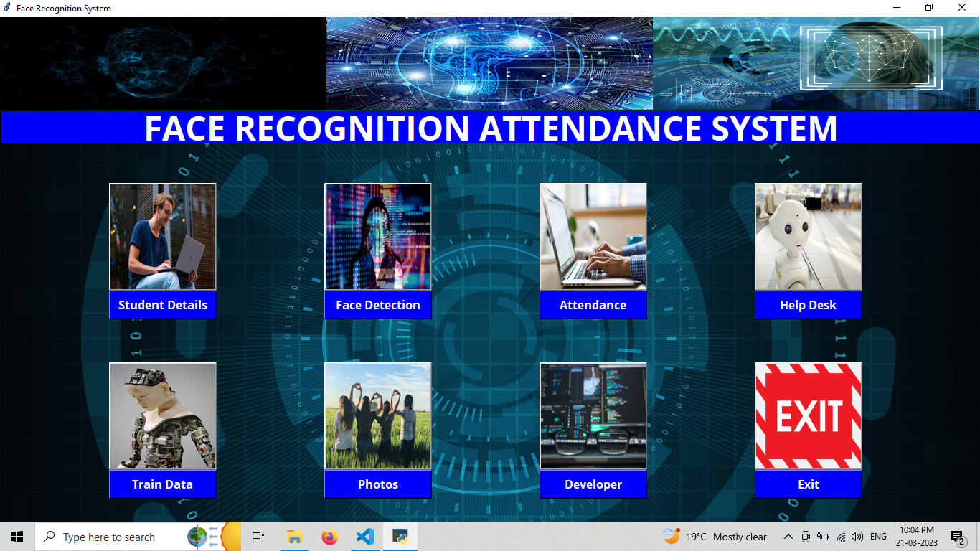Screen dimensions: 980x551
Task: Open Wi-Fi network settings in tray
Action: coord(840,537)
